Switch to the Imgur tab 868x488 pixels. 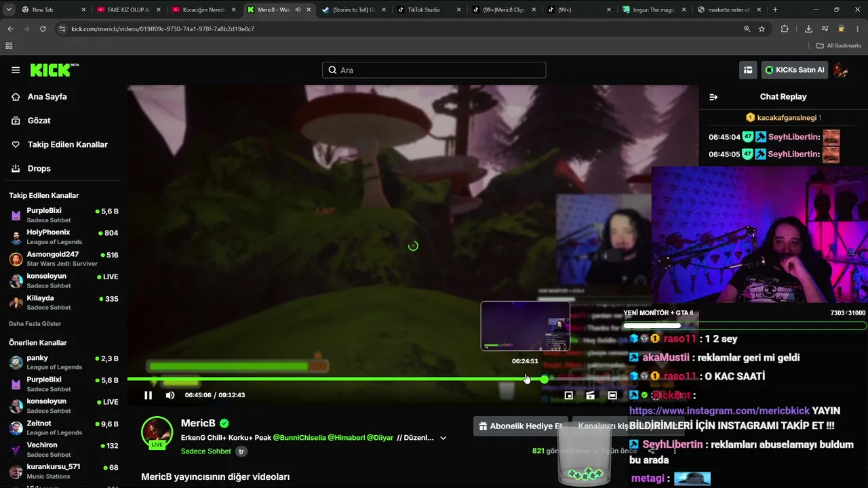[x=654, y=9]
